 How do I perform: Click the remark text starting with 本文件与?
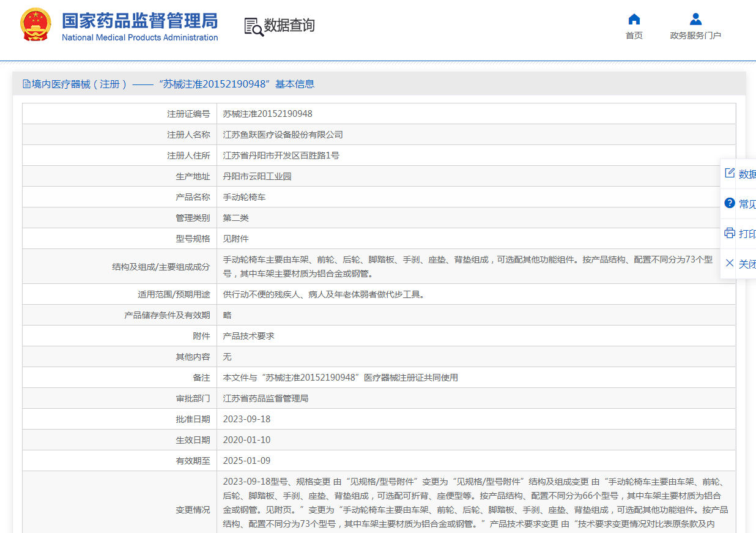(341, 378)
